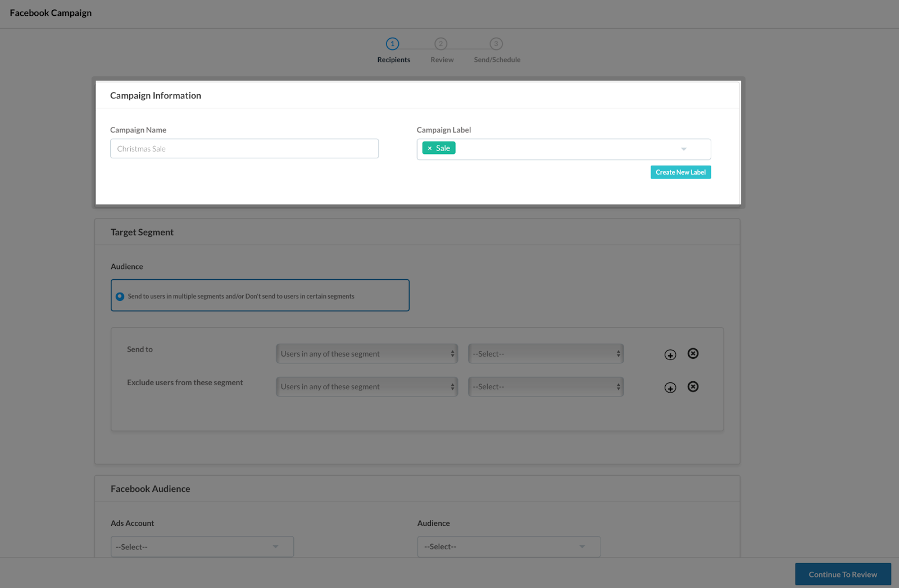Screen dimensions: 899x588
Task: Select the multiple segments audience radio button
Action: [120, 296]
